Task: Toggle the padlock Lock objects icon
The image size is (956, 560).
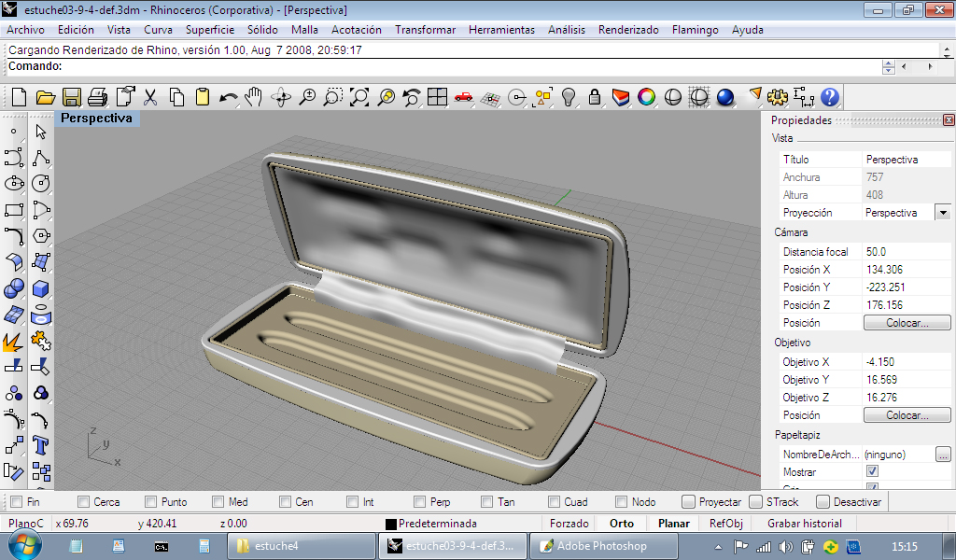Action: click(593, 97)
